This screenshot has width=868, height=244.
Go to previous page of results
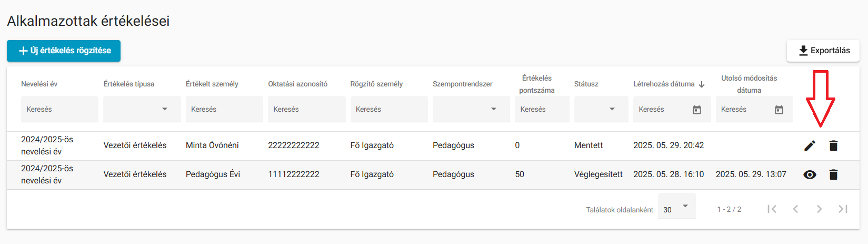tap(795, 209)
